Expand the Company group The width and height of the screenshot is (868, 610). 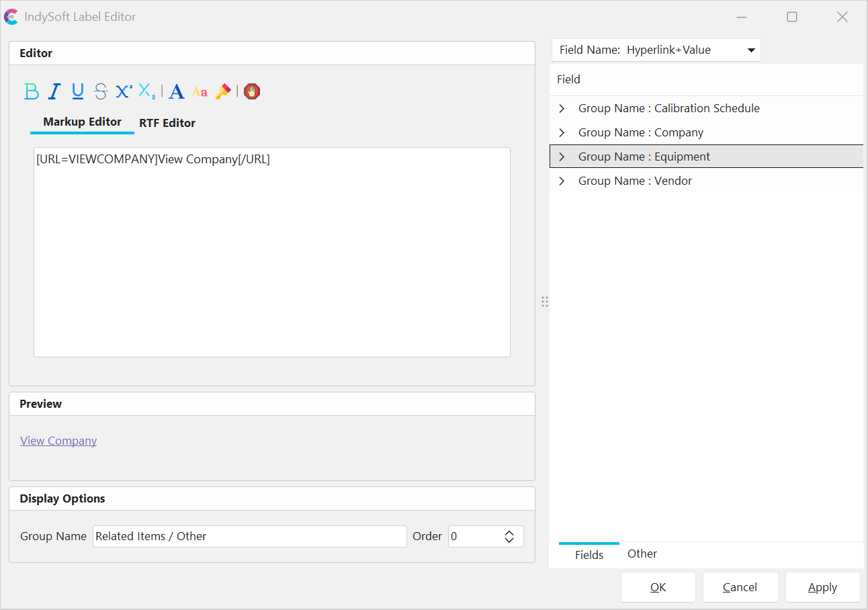pyautogui.click(x=562, y=132)
